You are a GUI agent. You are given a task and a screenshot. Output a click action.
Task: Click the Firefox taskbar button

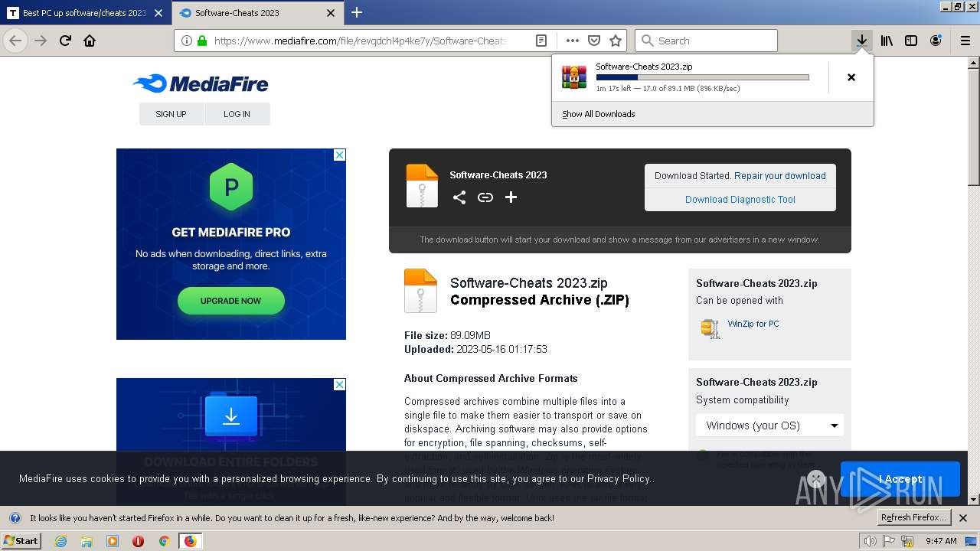(190, 541)
